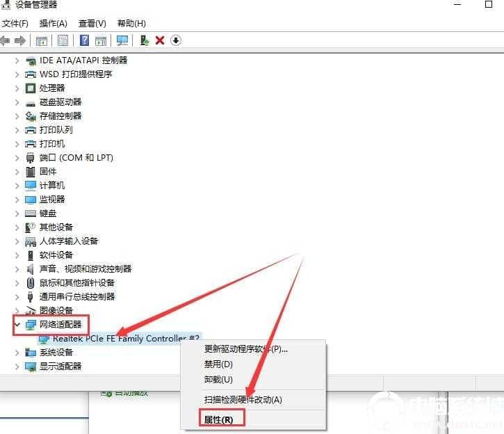Select the 系统设备 tree item label
This screenshot has height=434, width=504.
pyautogui.click(x=56, y=353)
